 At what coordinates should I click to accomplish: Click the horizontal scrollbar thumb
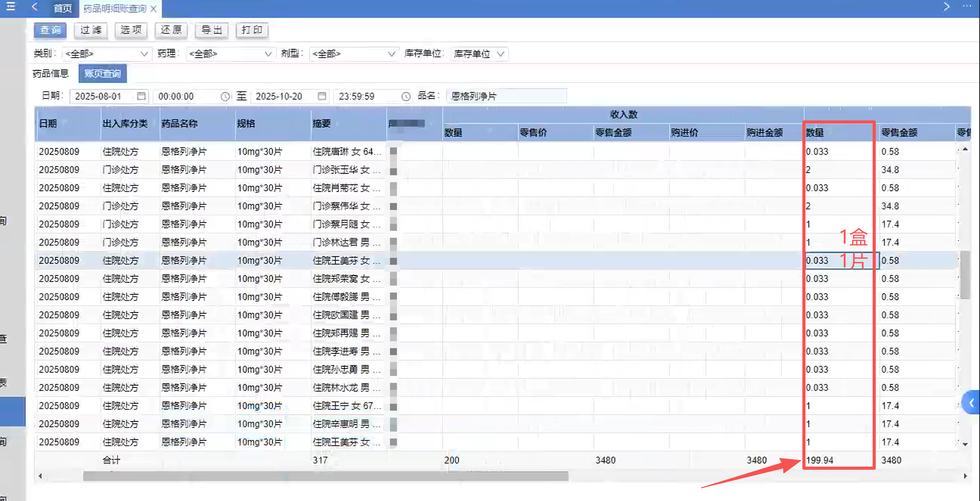click(x=326, y=476)
